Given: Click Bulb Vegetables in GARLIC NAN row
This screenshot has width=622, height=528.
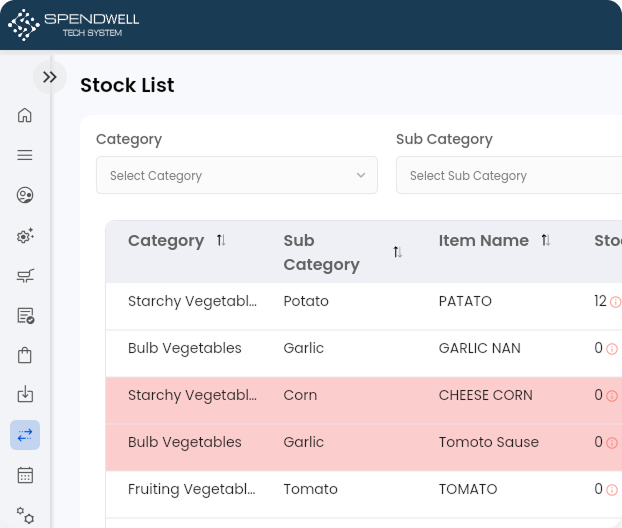Looking at the screenshot, I should coord(184,348).
